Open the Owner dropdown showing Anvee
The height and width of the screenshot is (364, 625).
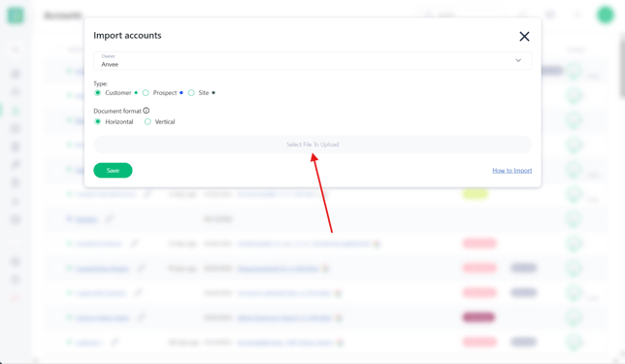click(x=312, y=60)
